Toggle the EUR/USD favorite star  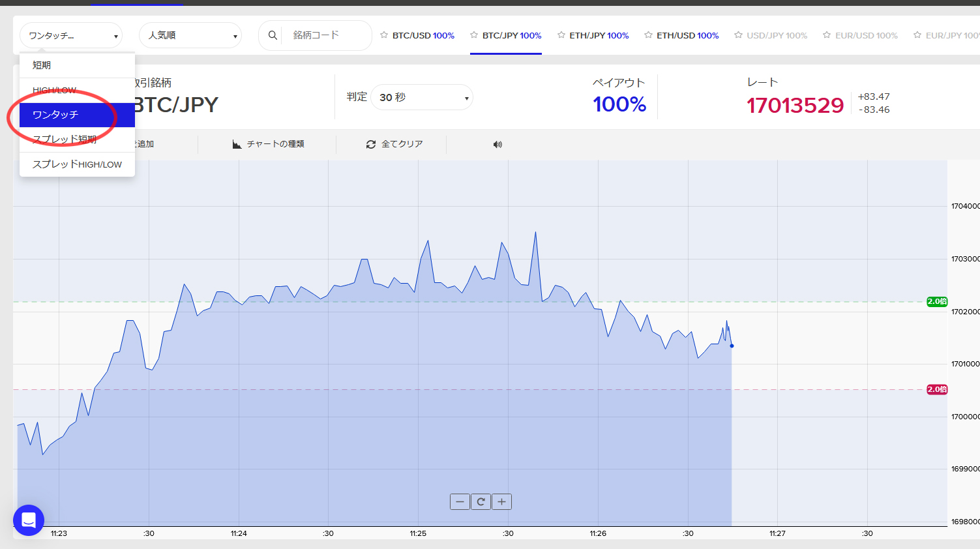pyautogui.click(x=827, y=35)
